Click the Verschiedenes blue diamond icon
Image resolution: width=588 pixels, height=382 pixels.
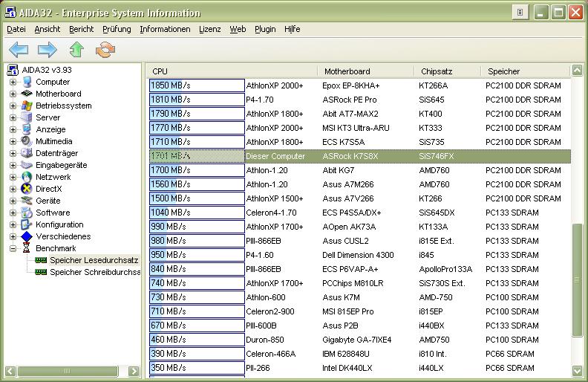(x=27, y=236)
